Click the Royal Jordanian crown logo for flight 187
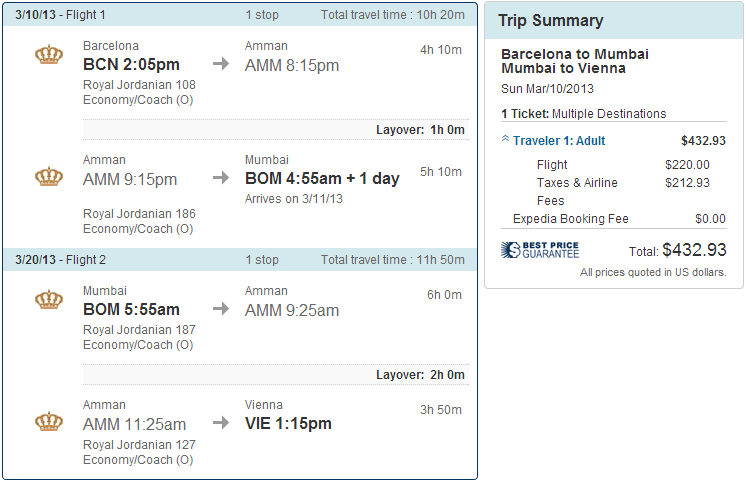The image size is (746, 481). coord(49,299)
